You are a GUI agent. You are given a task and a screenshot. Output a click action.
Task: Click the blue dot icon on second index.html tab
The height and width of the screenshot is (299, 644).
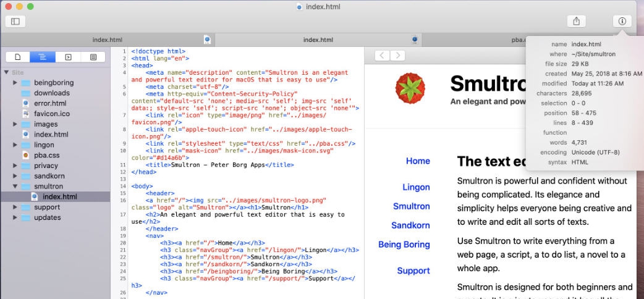[415, 40]
